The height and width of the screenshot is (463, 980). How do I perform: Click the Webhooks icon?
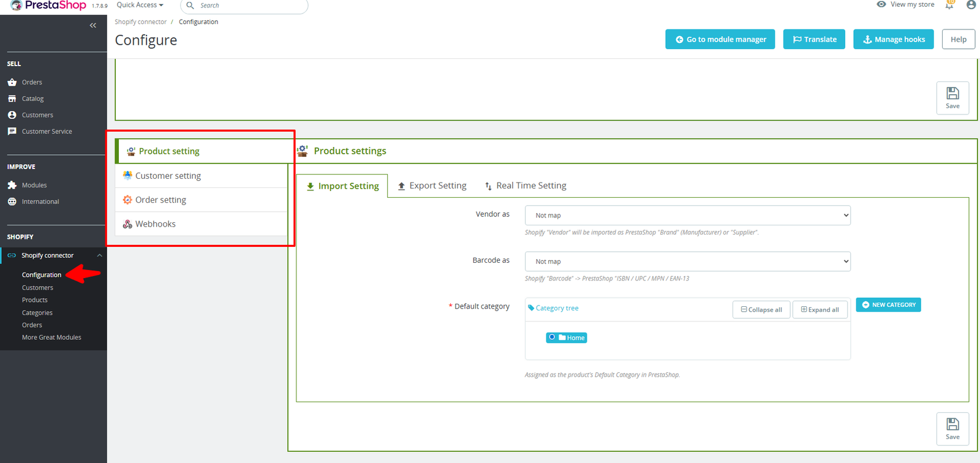tap(127, 224)
